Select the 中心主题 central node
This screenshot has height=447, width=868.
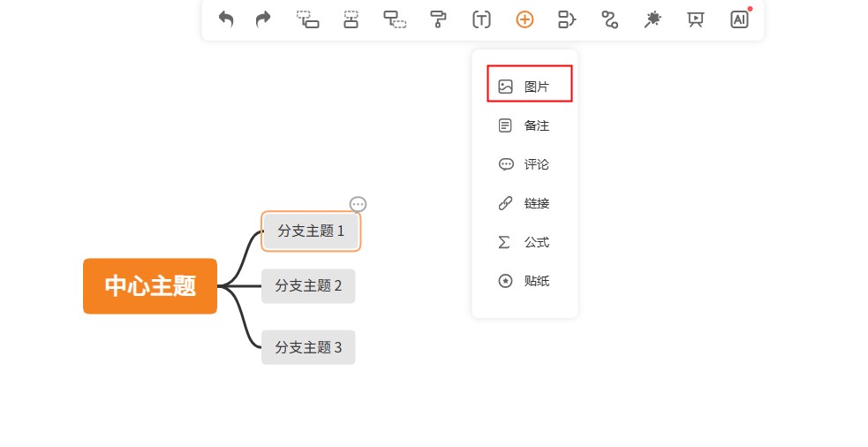tap(150, 285)
